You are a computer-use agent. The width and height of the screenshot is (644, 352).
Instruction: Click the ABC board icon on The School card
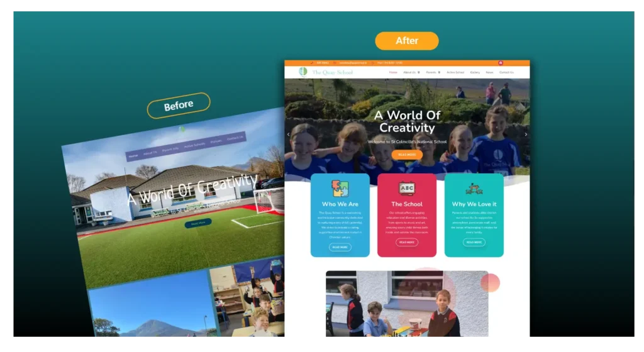click(407, 189)
